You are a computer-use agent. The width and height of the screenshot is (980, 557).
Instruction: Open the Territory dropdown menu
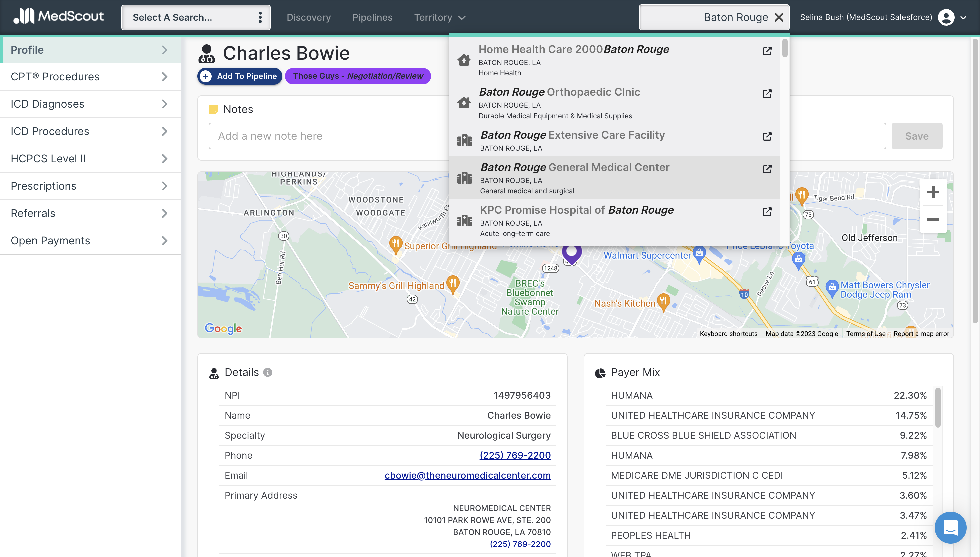440,17
